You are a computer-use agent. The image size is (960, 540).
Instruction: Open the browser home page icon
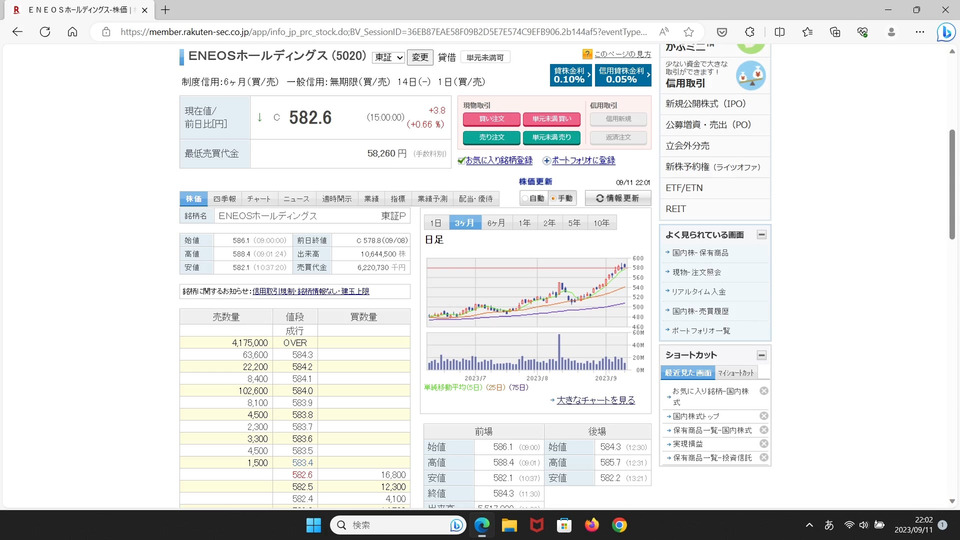point(72,32)
